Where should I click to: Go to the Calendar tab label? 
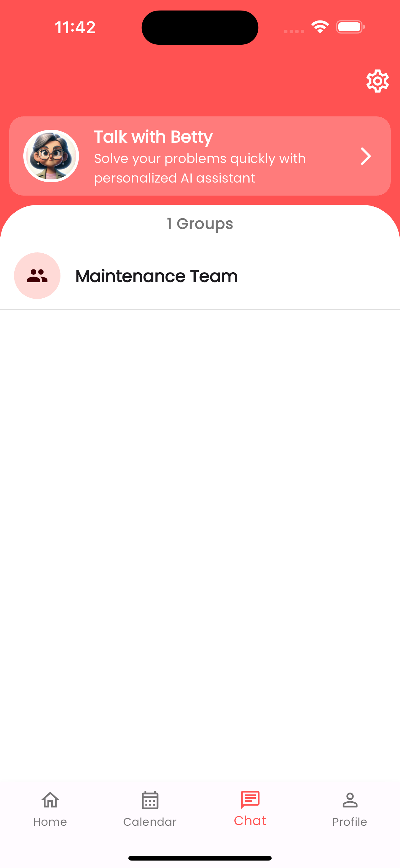150,822
